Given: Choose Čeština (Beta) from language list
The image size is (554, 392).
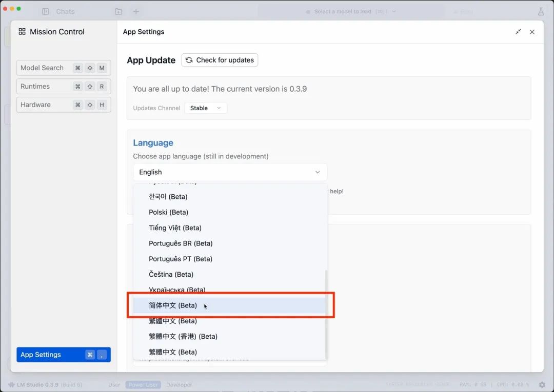Looking at the screenshot, I should tap(229, 275).
